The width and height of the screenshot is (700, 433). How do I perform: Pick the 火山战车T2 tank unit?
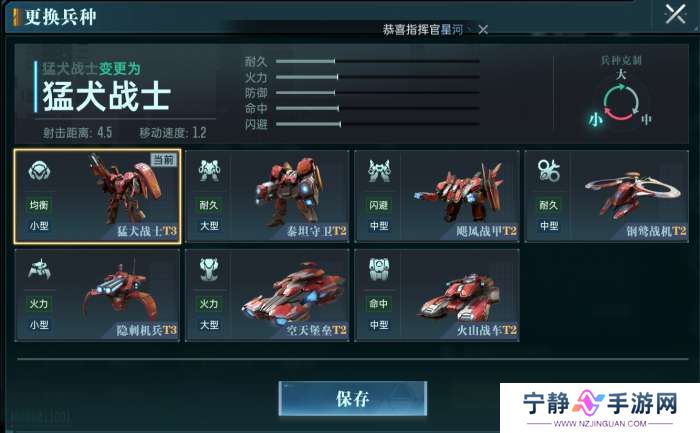pyautogui.click(x=437, y=296)
